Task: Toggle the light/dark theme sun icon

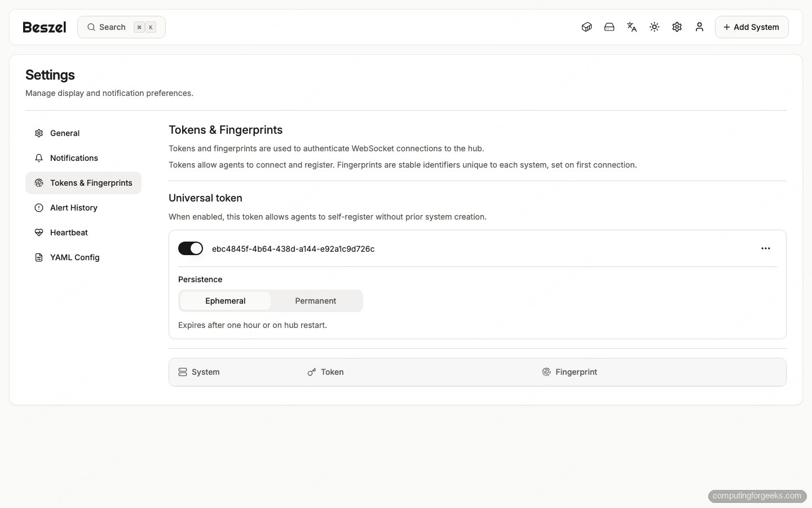Action: tap(654, 27)
